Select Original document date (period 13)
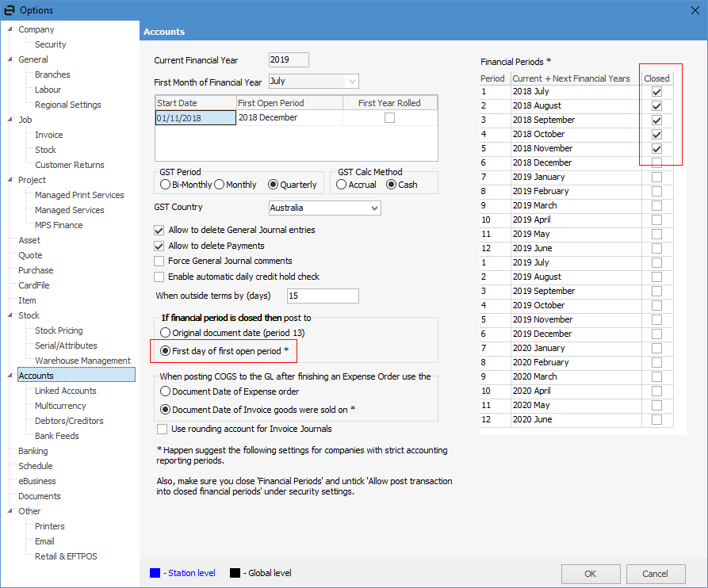This screenshot has width=708, height=588. pyautogui.click(x=166, y=333)
